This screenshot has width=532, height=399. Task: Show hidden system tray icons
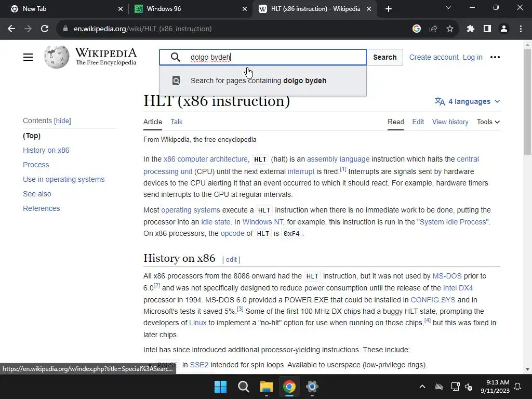[422, 387]
